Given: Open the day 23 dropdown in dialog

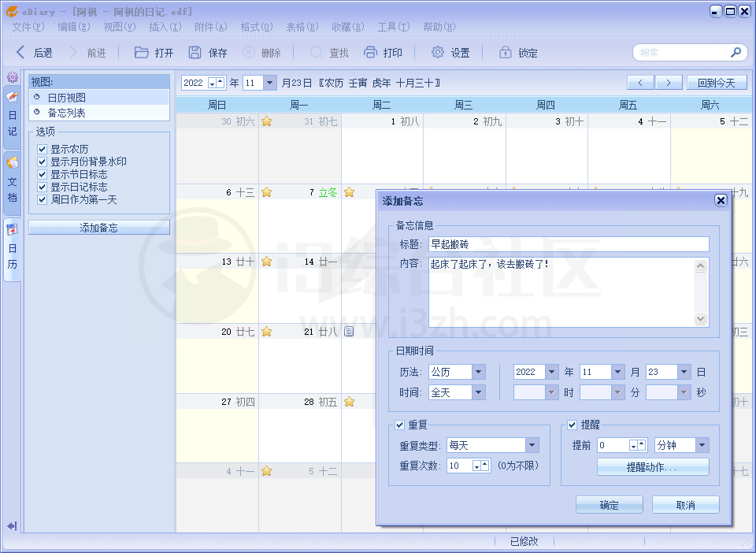Looking at the screenshot, I should click(x=684, y=372).
